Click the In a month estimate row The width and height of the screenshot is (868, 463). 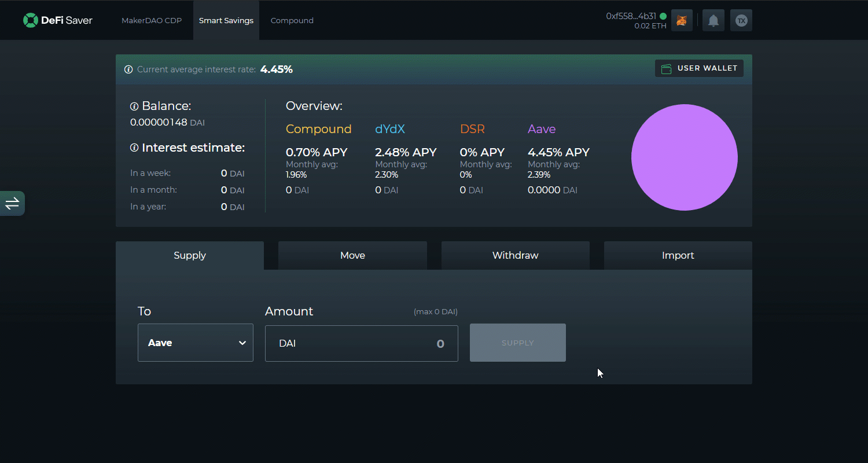click(x=187, y=190)
